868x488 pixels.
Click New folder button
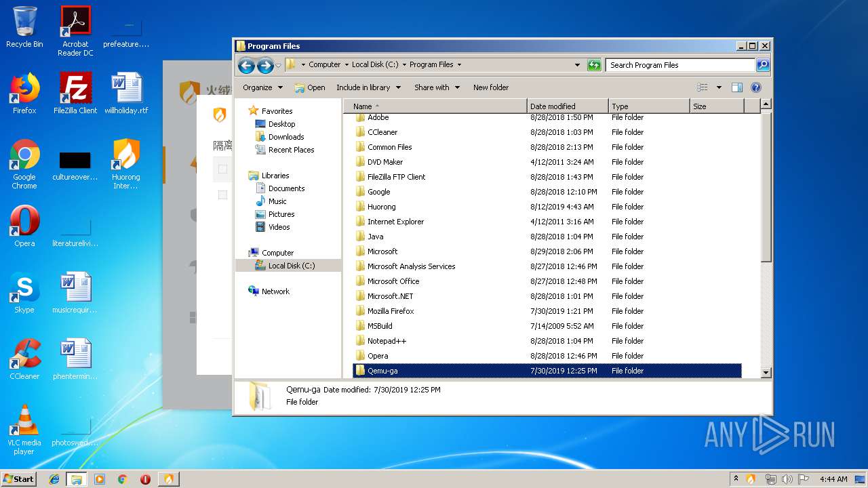pos(491,87)
